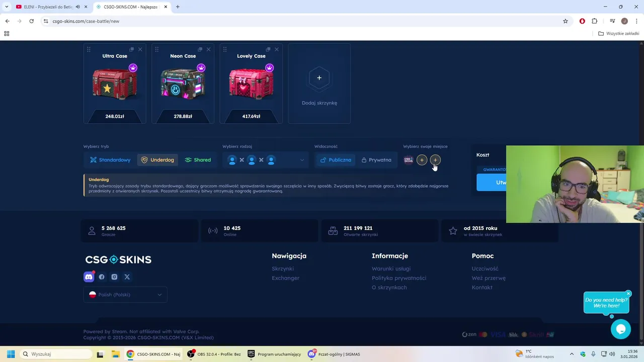The image size is (644, 362).
Task: Go back to previous page
Action: tap(7, 21)
